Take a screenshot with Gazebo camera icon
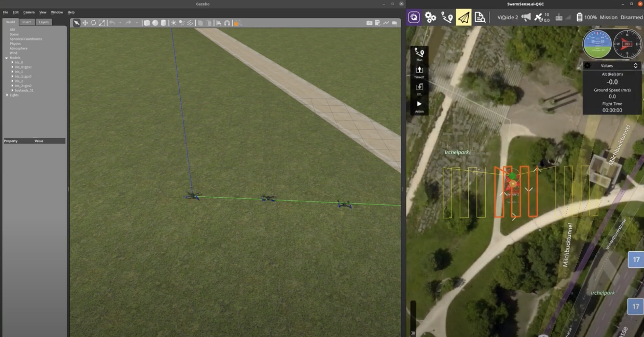 369,23
